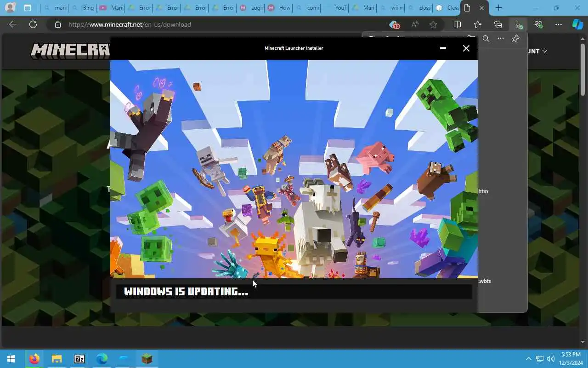
Task: Click the 'Windows is updating...' status text
Action: point(186,292)
